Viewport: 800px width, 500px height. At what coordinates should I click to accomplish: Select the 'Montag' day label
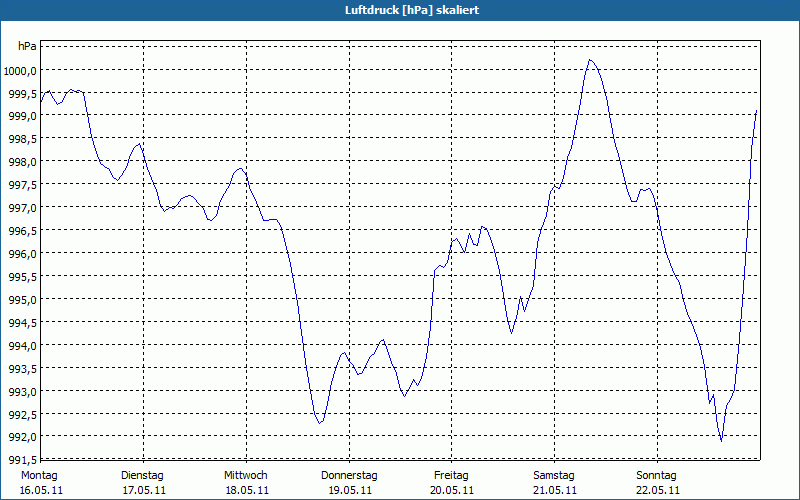39,476
